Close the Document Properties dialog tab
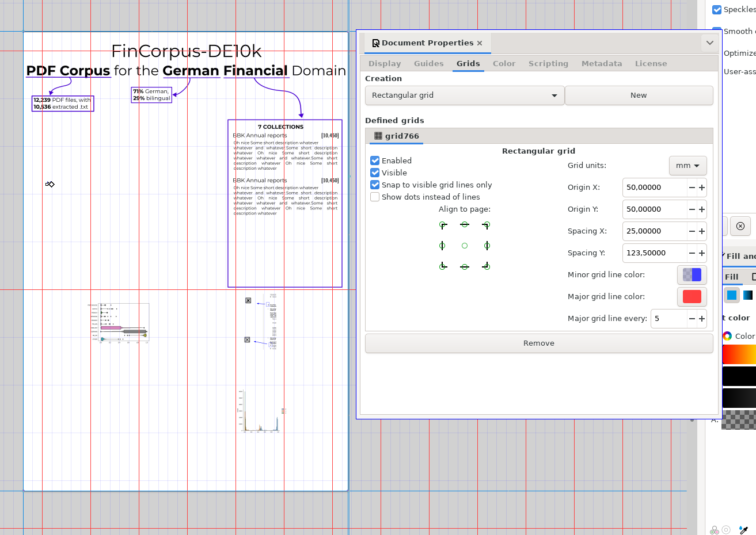The width and height of the screenshot is (756, 535). (x=479, y=43)
